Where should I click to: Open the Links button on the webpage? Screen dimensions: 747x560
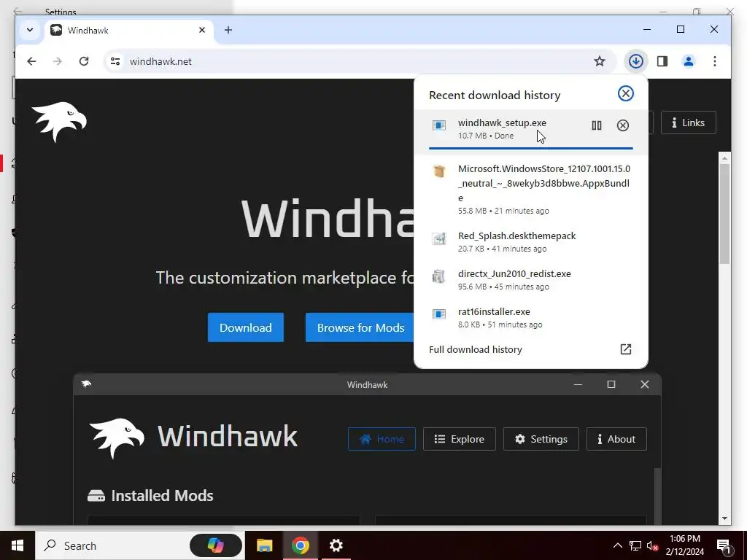688,122
